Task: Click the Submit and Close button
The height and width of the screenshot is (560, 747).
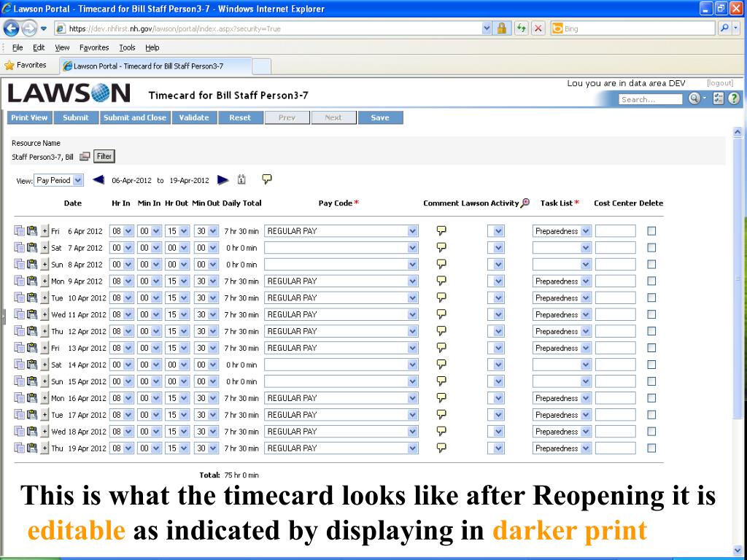Action: tap(135, 117)
